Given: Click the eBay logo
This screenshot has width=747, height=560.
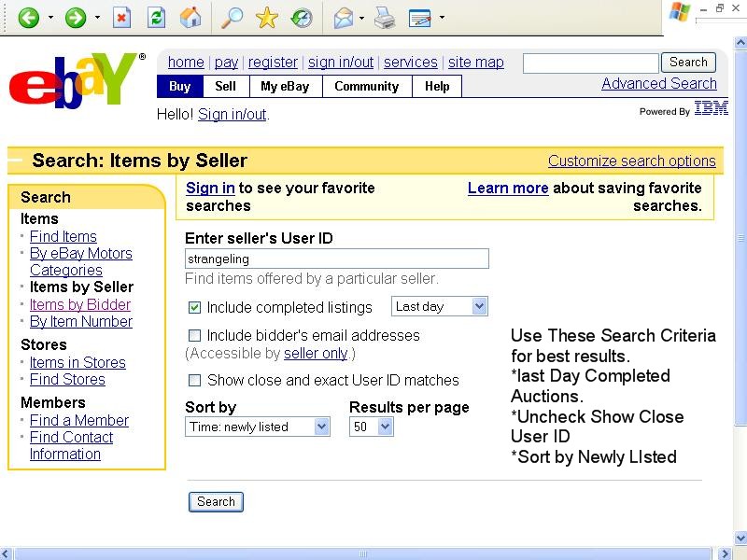Looking at the screenshot, I should pos(78,80).
